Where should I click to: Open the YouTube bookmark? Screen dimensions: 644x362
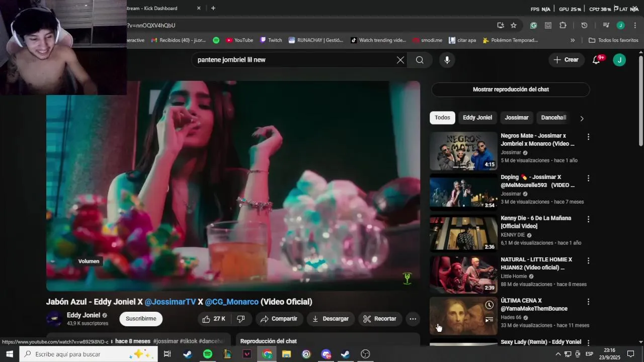tap(239, 40)
